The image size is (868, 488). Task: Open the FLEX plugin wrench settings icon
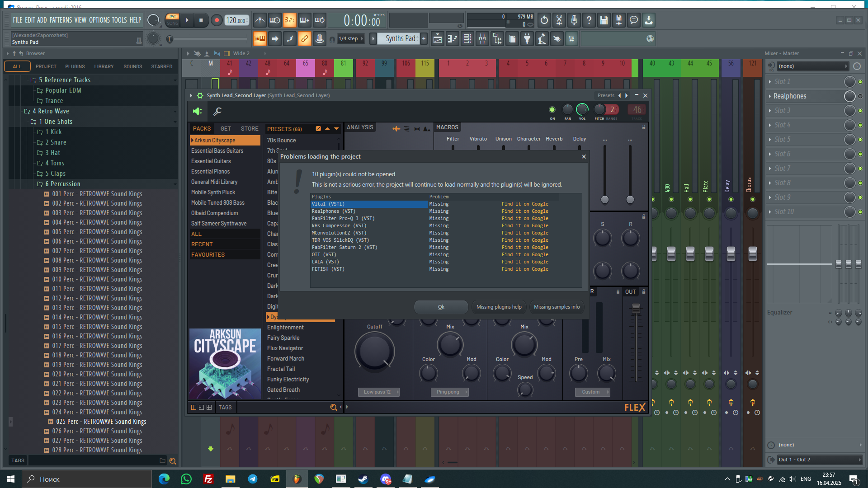click(217, 111)
